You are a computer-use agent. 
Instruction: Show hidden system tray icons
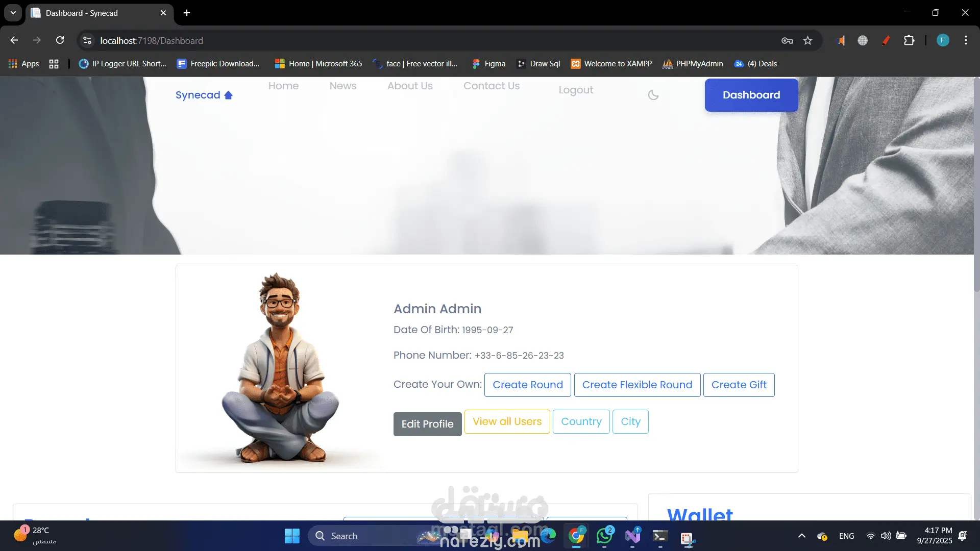801,536
